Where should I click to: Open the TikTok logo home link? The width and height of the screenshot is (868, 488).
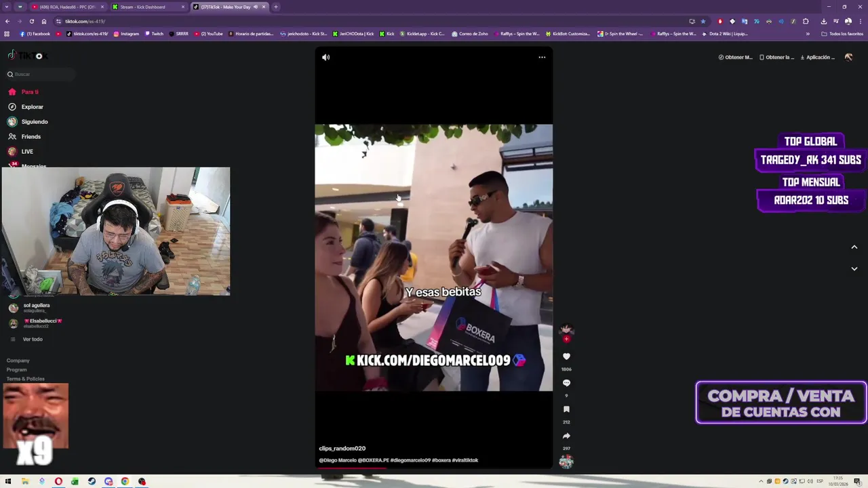[x=28, y=56]
